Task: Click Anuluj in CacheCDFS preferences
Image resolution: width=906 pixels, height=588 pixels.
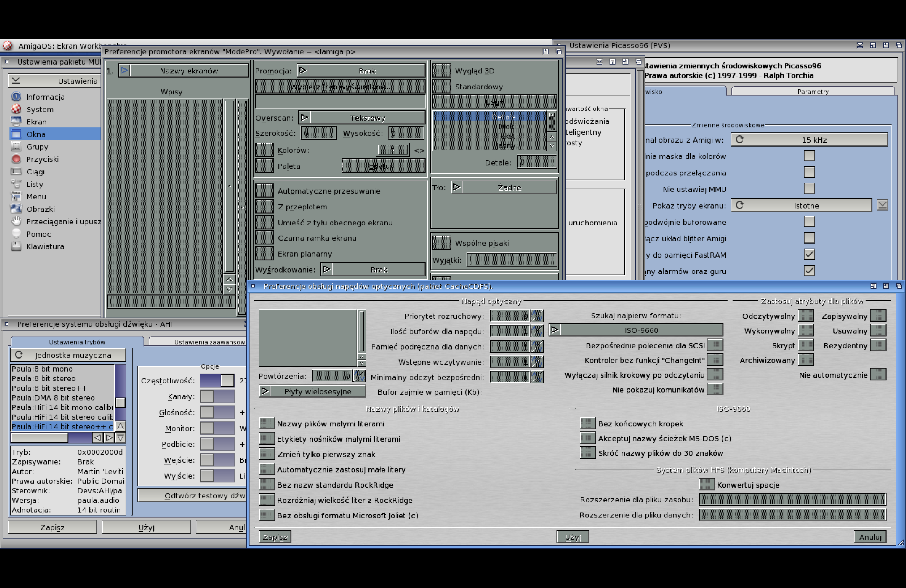Action: (x=870, y=537)
